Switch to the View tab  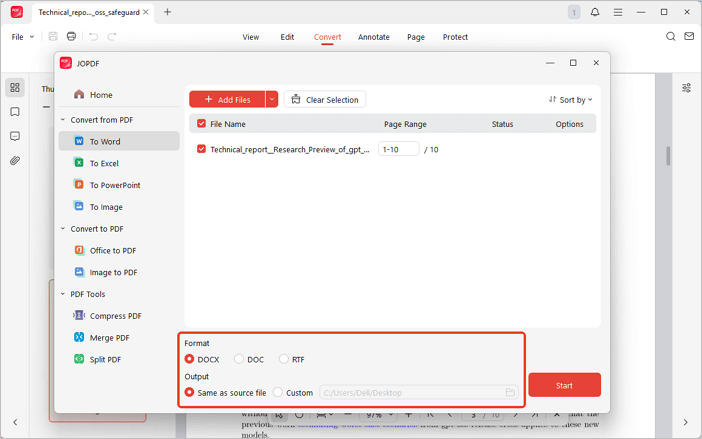(x=251, y=37)
